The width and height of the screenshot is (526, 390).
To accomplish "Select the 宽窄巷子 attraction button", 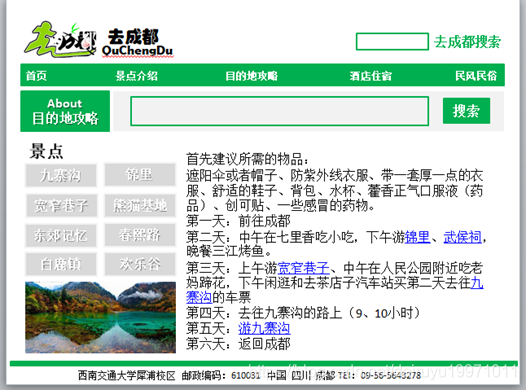I will [61, 205].
